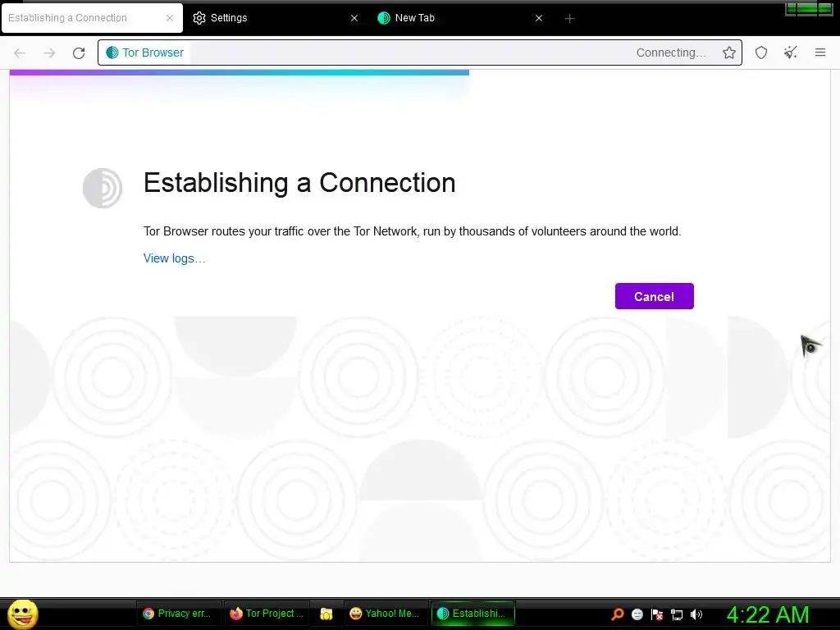Click the Tor Browser onion identity icon
840x630 pixels.
click(112, 52)
